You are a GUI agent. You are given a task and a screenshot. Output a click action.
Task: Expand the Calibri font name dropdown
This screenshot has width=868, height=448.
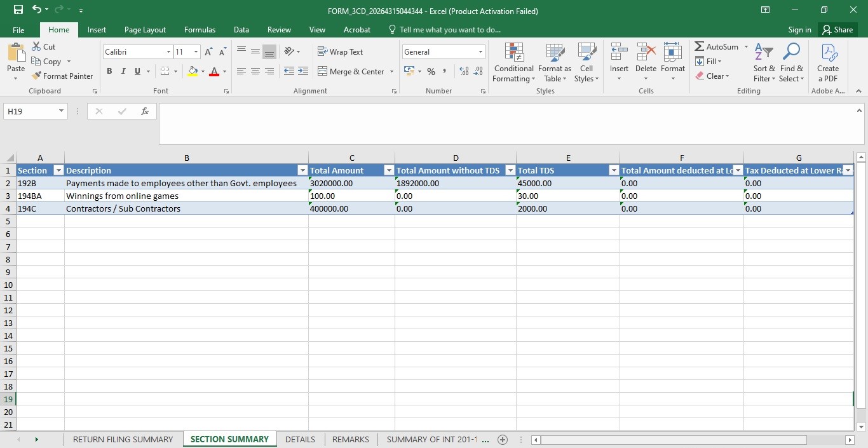click(168, 52)
